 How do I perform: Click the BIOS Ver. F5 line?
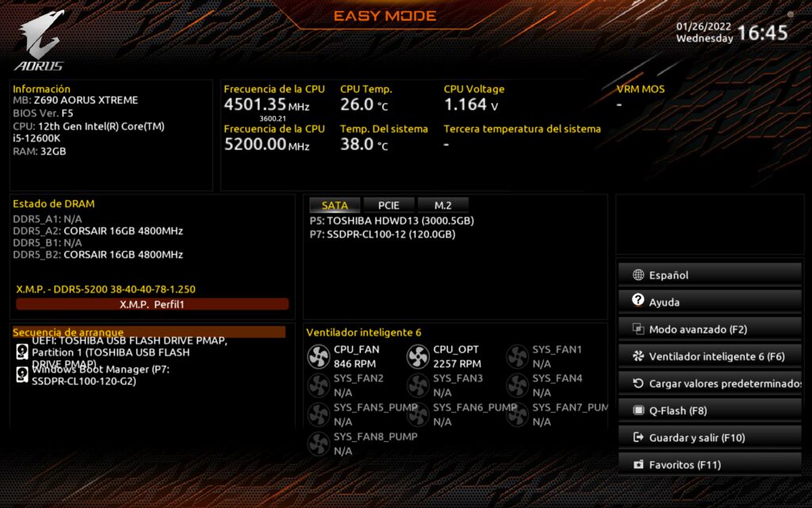[x=43, y=113]
